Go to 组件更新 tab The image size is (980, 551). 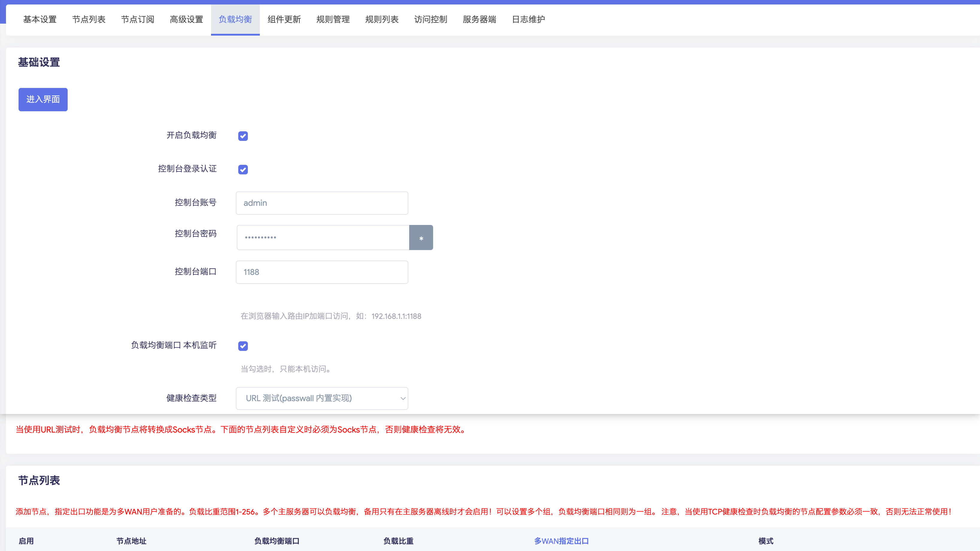point(284,19)
